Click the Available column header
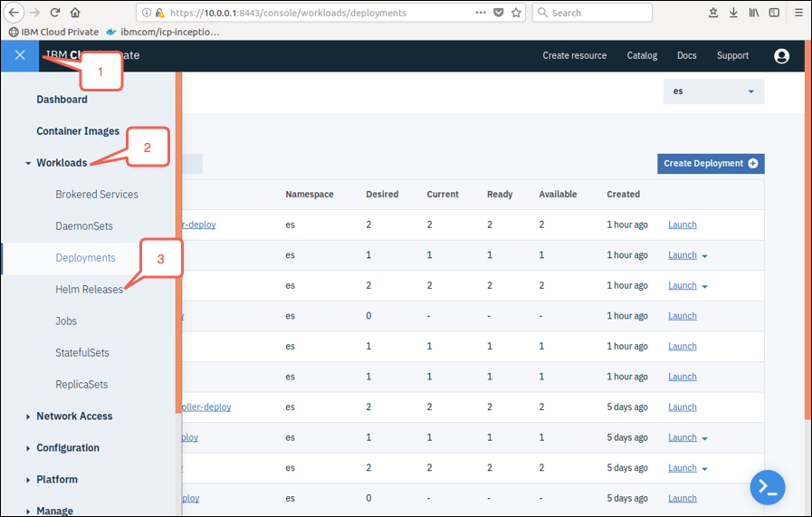Screen dimensions: 812x517 (558, 195)
